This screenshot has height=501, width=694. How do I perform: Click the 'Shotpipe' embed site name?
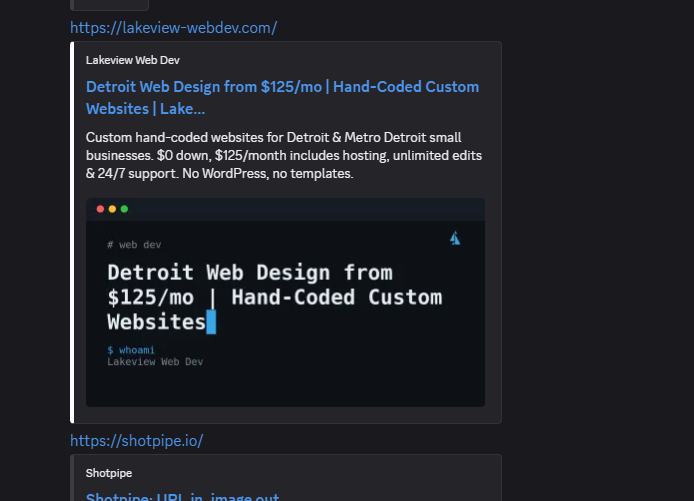(109, 473)
